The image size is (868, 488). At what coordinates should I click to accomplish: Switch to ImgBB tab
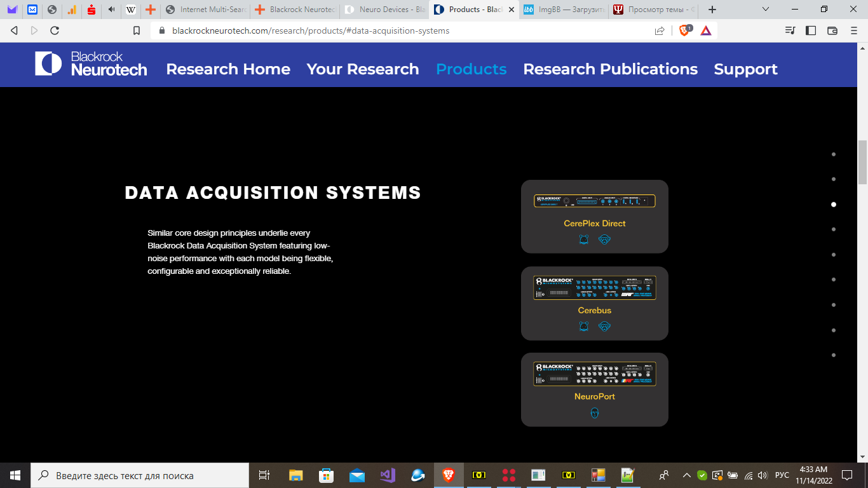(x=563, y=10)
